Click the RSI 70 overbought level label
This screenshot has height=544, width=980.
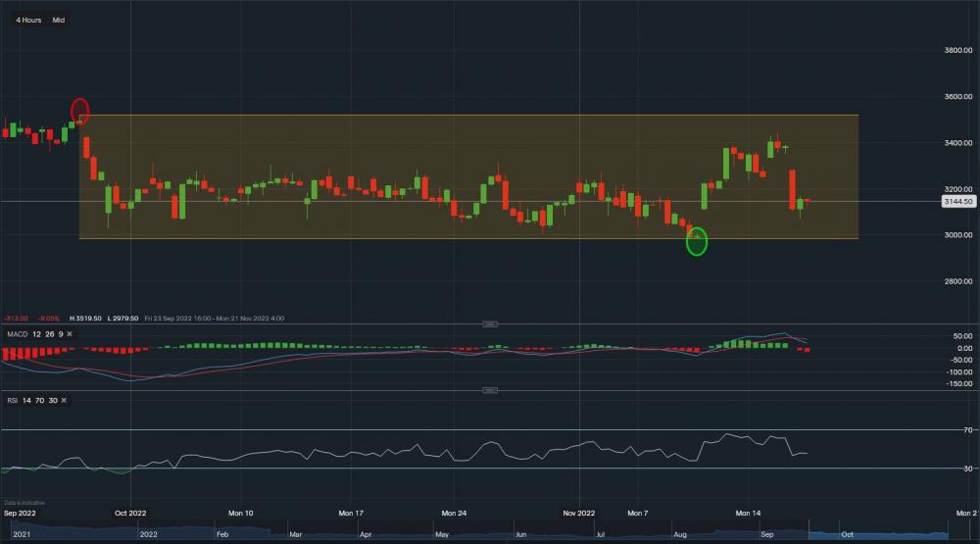(x=966, y=430)
